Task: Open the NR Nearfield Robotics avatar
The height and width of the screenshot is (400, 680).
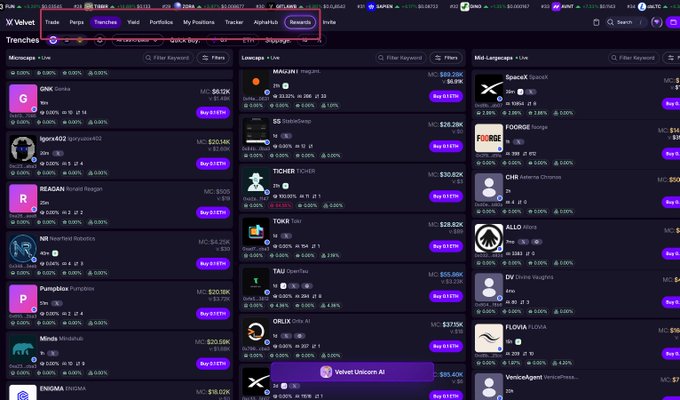Action: tap(23, 249)
